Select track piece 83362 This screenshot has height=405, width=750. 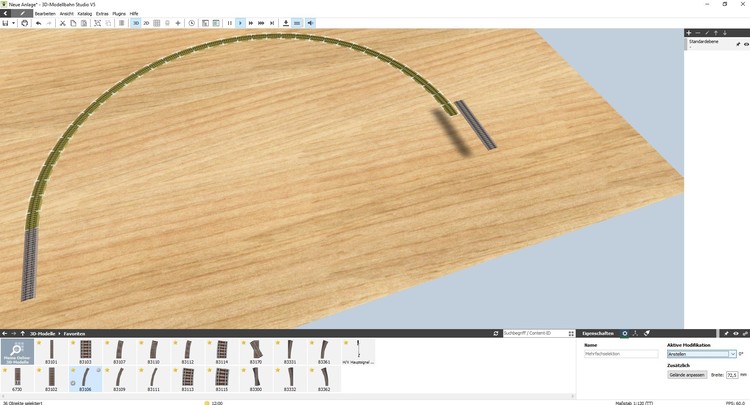pos(324,379)
